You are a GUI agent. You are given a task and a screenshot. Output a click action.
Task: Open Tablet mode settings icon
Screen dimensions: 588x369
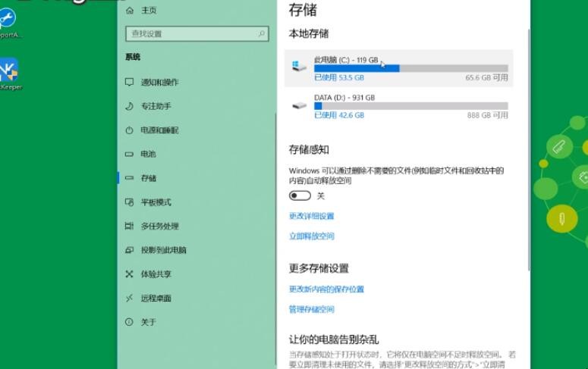(x=130, y=202)
